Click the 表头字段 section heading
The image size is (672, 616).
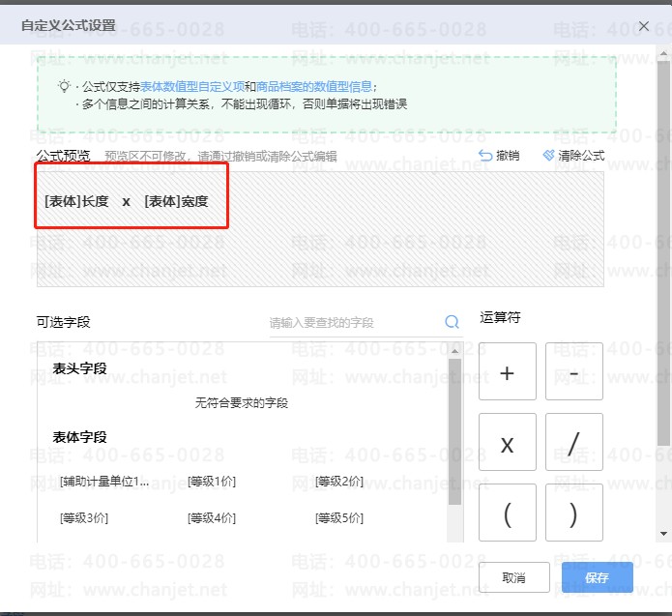79,368
